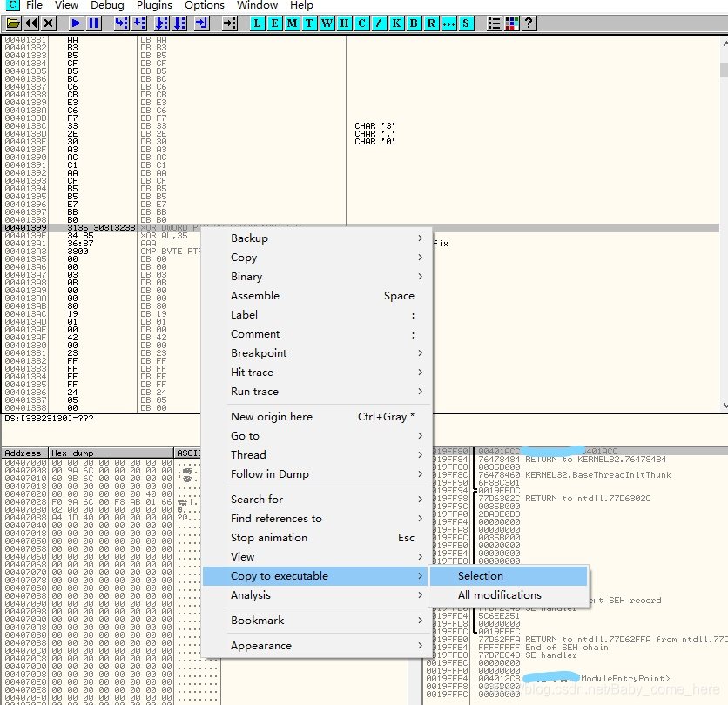Open Run trace with ellipsis button
The width and height of the screenshot is (728, 705).
tap(448, 23)
